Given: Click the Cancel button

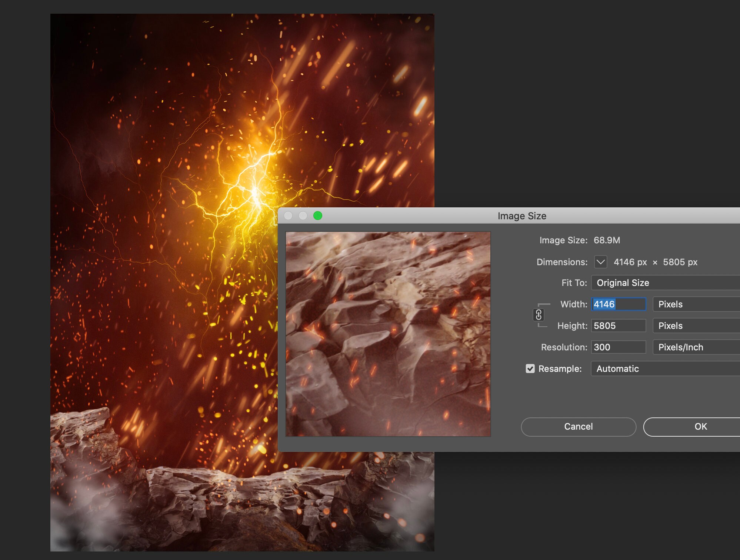Looking at the screenshot, I should click(x=578, y=426).
